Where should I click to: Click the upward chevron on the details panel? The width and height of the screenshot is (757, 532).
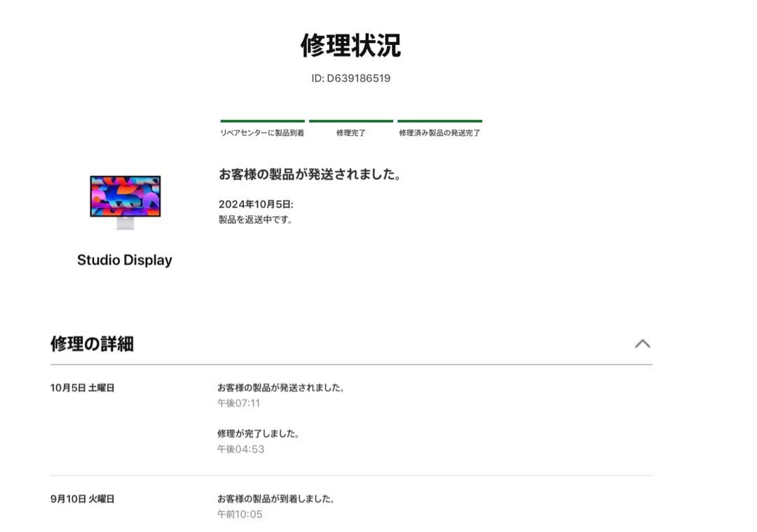pos(643,344)
